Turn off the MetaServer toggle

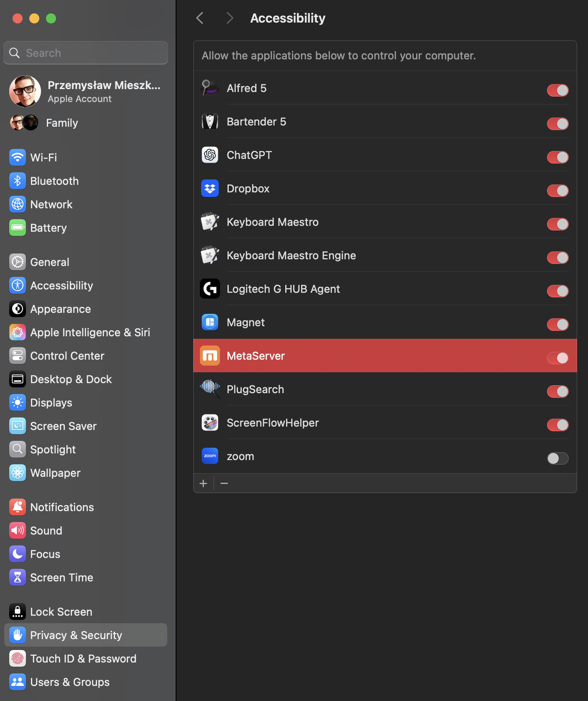(x=557, y=358)
